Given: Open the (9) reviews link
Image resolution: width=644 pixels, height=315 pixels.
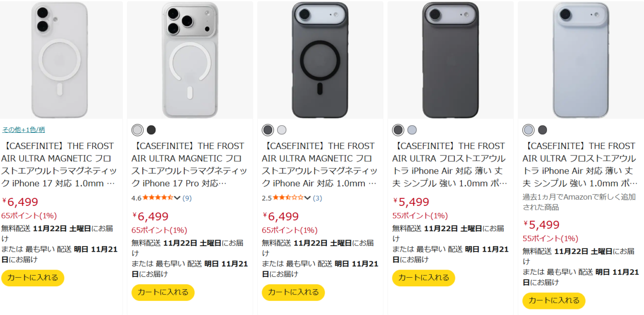Looking at the screenshot, I should [x=187, y=198].
